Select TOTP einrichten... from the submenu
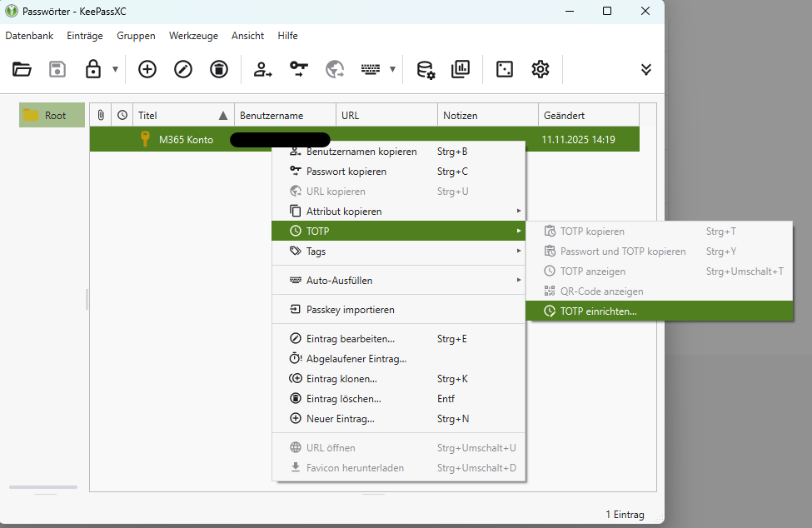Screen dimensions: 812x528 pyautogui.click(x=598, y=311)
